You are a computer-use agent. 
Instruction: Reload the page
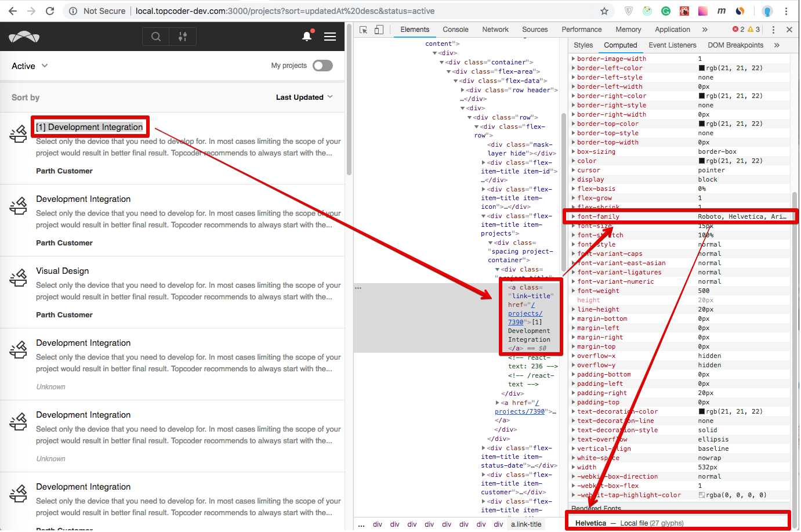(50, 11)
